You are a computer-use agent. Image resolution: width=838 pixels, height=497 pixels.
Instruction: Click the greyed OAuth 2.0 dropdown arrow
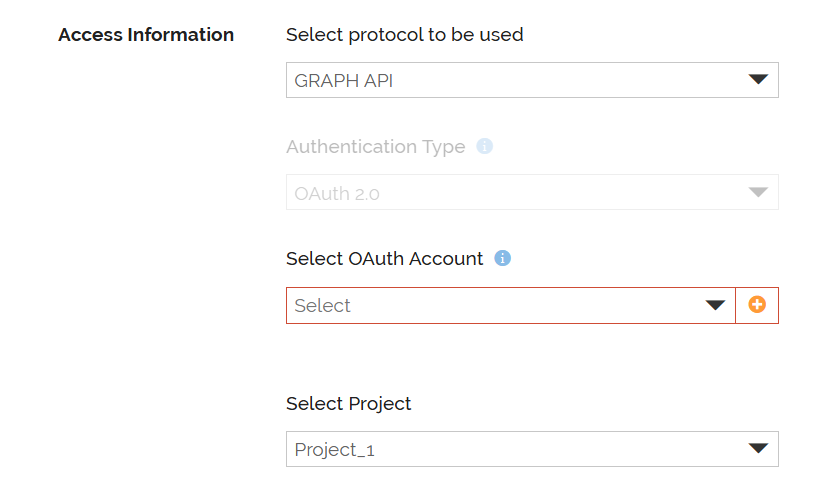tap(758, 192)
